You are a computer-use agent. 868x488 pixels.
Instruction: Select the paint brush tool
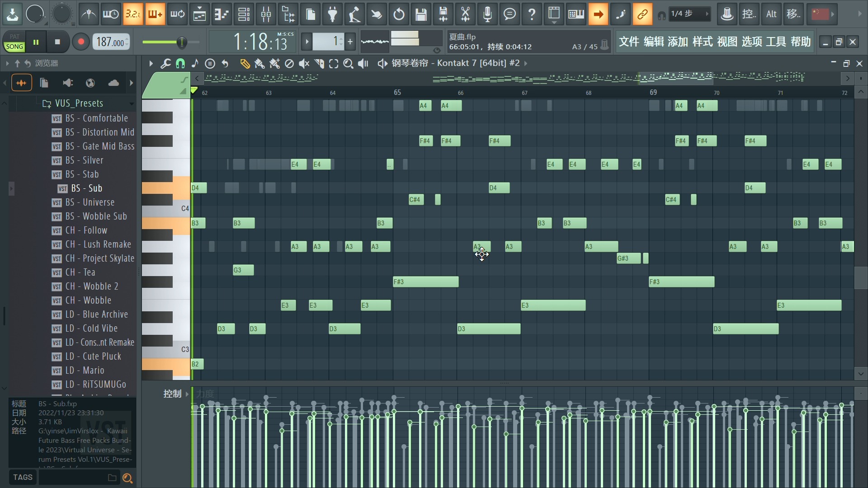point(259,64)
